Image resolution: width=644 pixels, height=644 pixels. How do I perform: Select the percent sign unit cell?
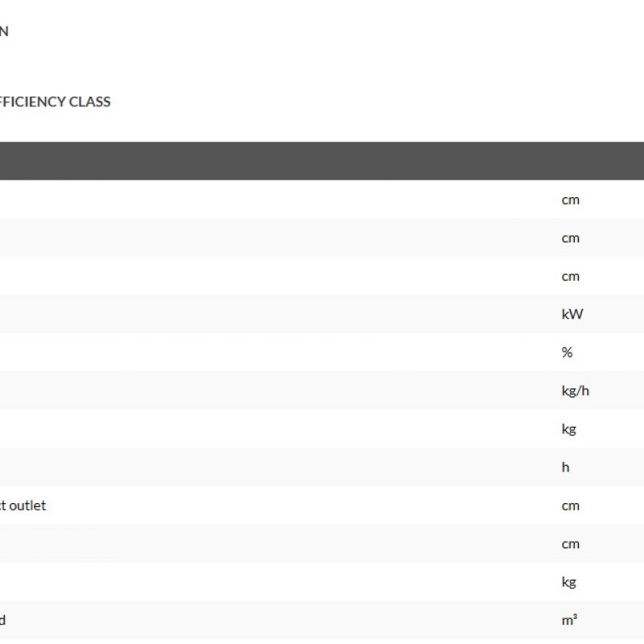click(568, 353)
